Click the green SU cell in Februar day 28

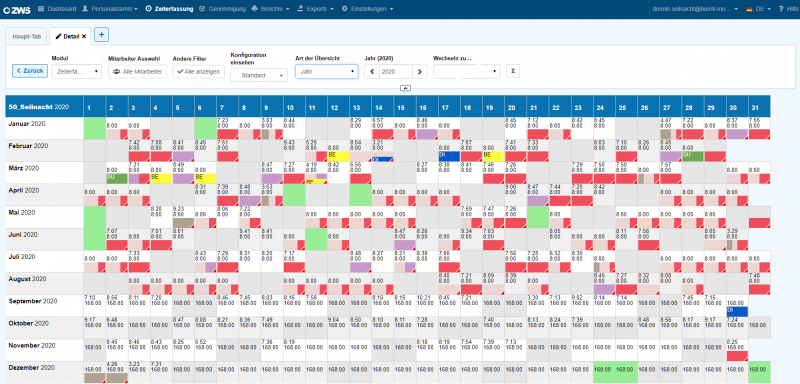tap(693, 156)
